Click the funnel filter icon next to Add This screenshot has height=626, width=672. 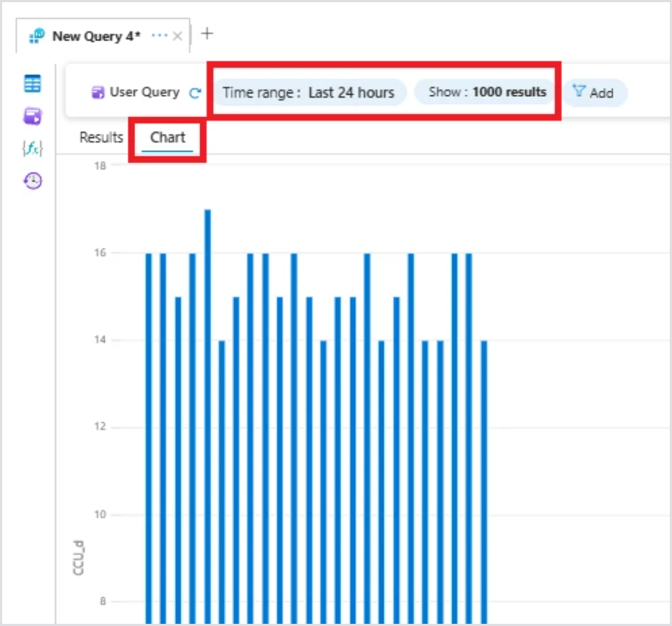coord(579,91)
